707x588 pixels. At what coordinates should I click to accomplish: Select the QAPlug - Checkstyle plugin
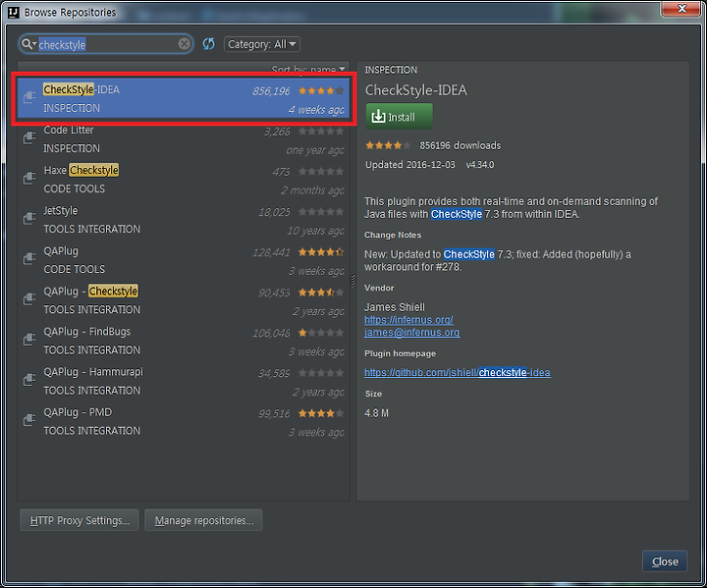[x=184, y=300]
